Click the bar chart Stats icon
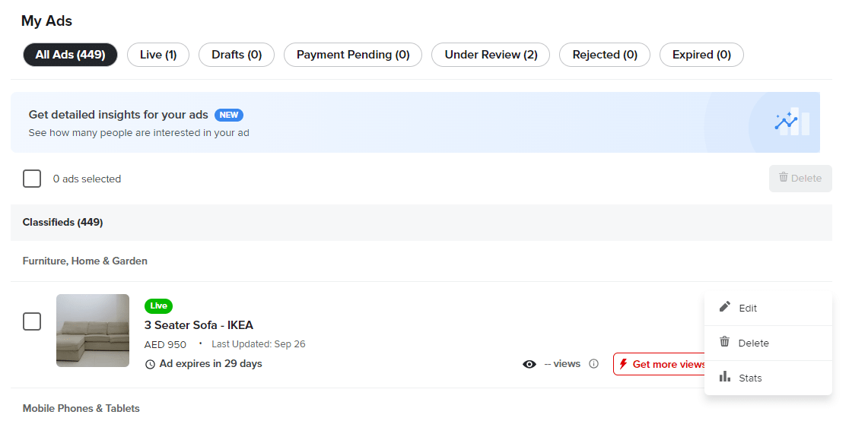868x421 pixels. [725, 377]
